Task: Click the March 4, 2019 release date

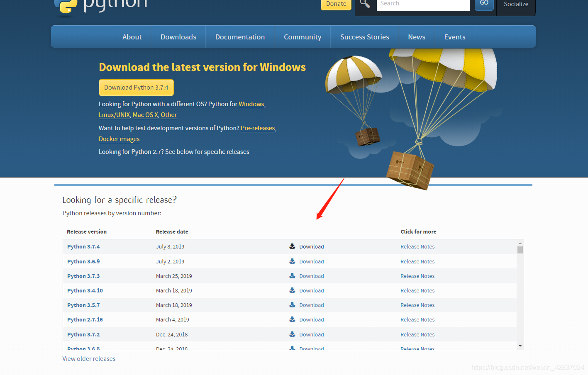Action: point(173,319)
